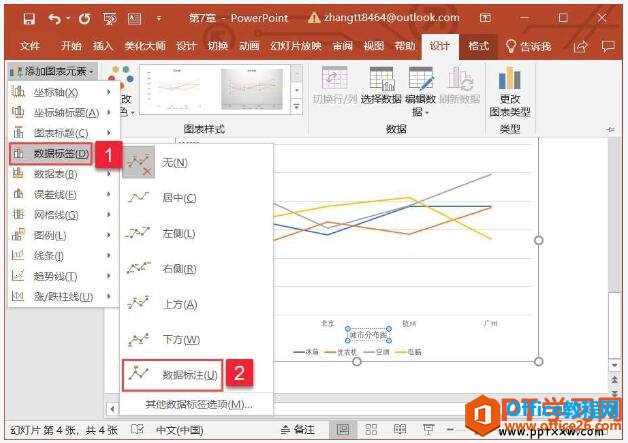
Task: Open the 坐标轴(X) submenu
Action: pyautogui.click(x=62, y=92)
